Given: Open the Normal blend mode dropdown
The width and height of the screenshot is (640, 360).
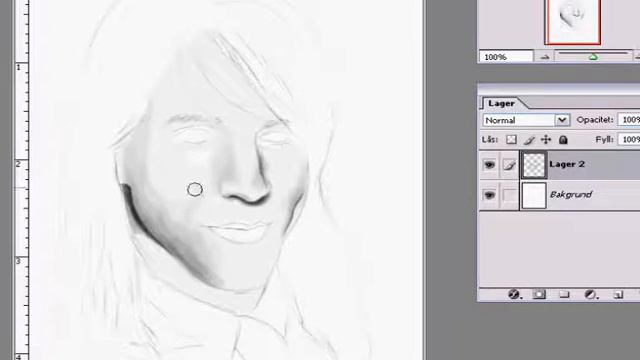Looking at the screenshot, I should pos(562,120).
